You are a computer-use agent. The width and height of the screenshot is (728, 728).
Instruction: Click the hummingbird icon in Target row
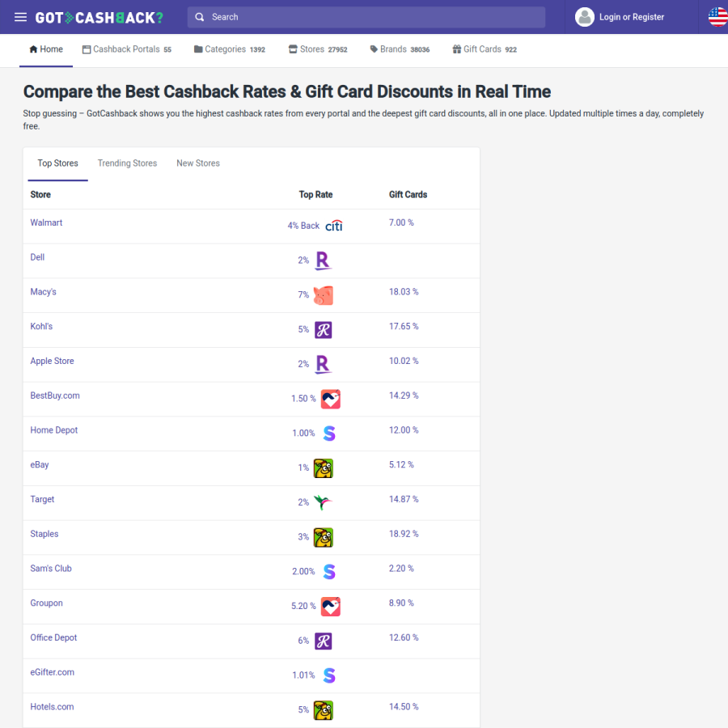[x=323, y=502]
